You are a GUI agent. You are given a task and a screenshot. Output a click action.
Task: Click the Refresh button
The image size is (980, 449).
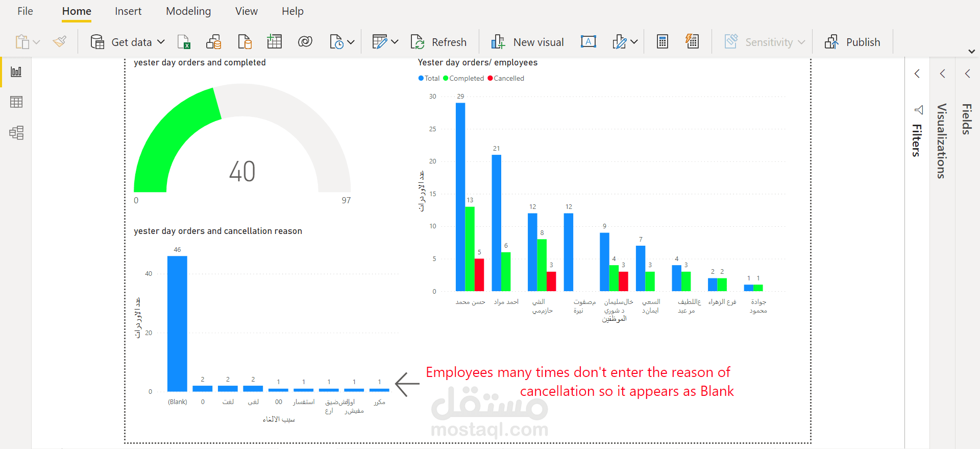pos(438,42)
